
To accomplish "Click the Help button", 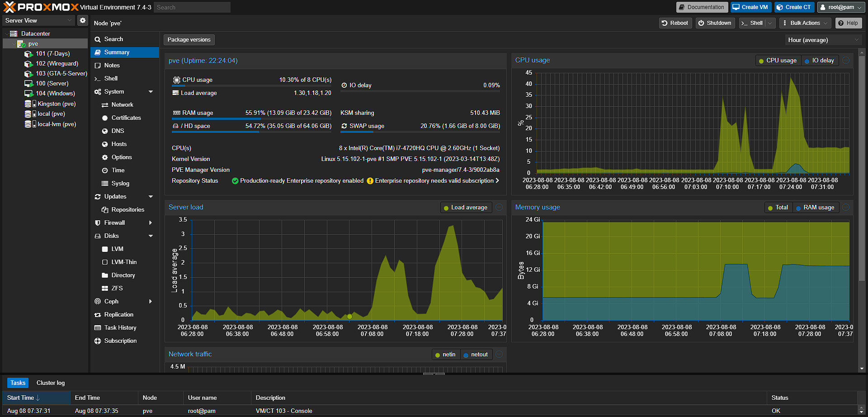I will coord(849,23).
